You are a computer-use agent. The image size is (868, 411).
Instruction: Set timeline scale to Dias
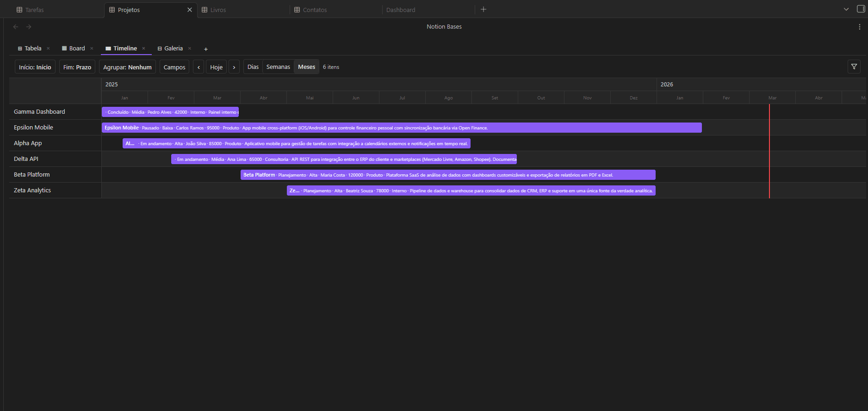(x=253, y=67)
